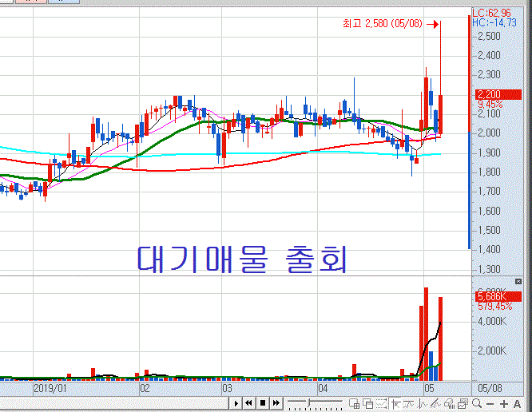The width and height of the screenshot is (532, 412).
Task: Click the chart window-with-grid icon
Action: click(x=354, y=403)
